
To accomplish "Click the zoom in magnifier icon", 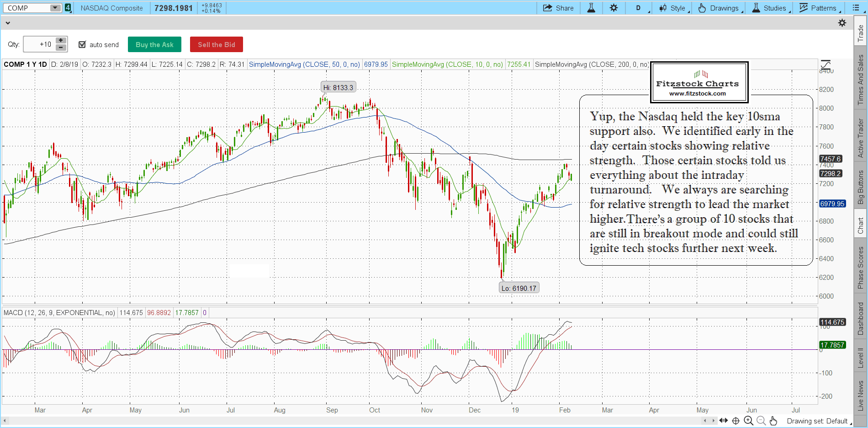I will point(748,421).
